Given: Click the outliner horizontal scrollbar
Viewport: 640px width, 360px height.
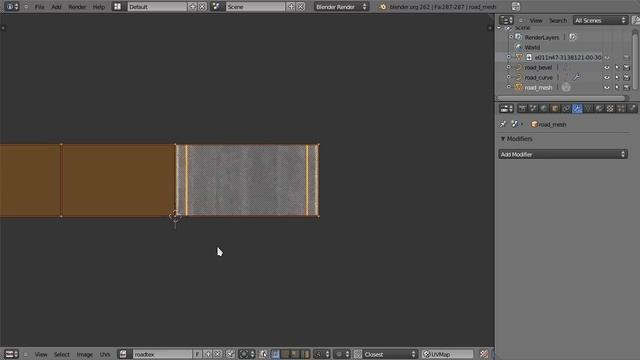Looking at the screenshot, I should [x=562, y=98].
